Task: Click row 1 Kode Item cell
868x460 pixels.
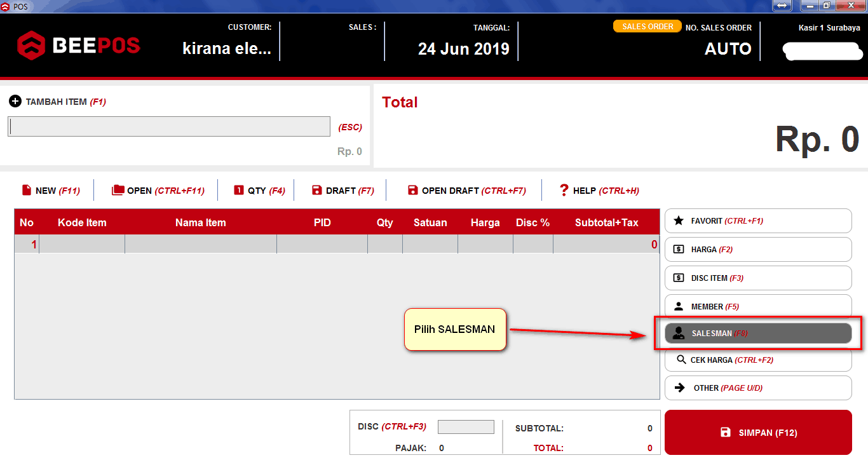Action: tap(82, 244)
